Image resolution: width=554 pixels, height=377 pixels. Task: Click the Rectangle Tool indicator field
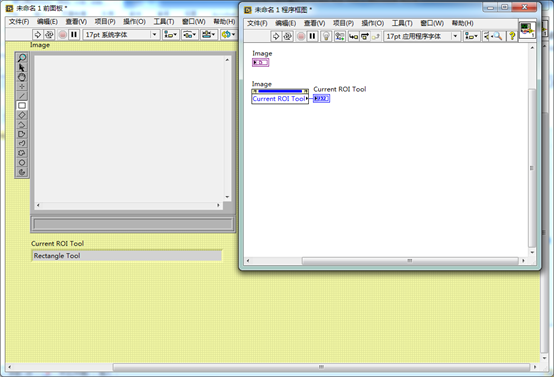coord(127,255)
